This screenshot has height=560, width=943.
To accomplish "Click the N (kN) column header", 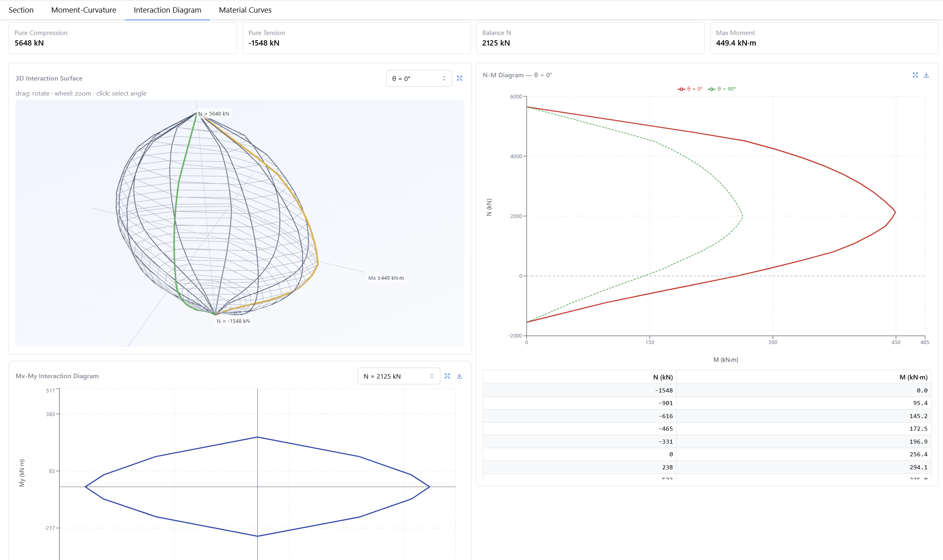I will click(580, 377).
